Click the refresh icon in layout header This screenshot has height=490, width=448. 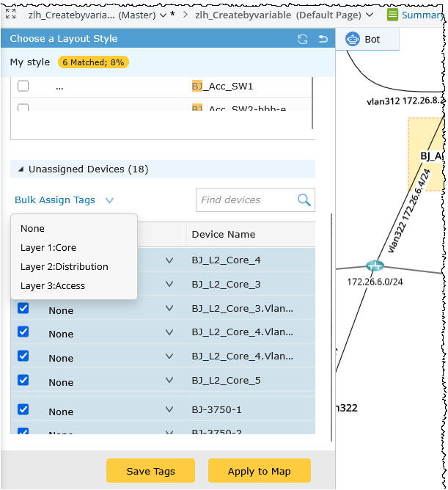(302, 39)
